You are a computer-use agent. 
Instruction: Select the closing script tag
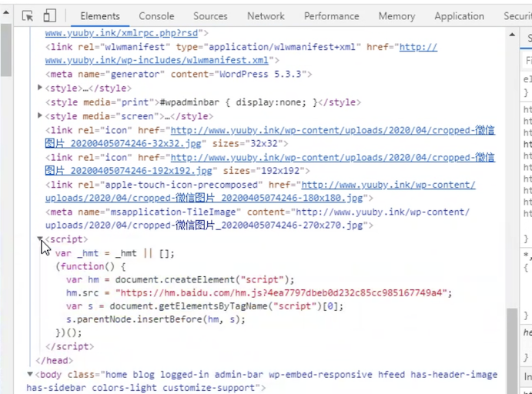pos(69,346)
